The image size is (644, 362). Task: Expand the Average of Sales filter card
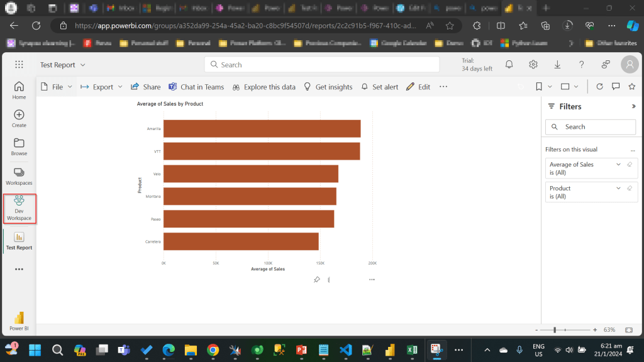618,165
